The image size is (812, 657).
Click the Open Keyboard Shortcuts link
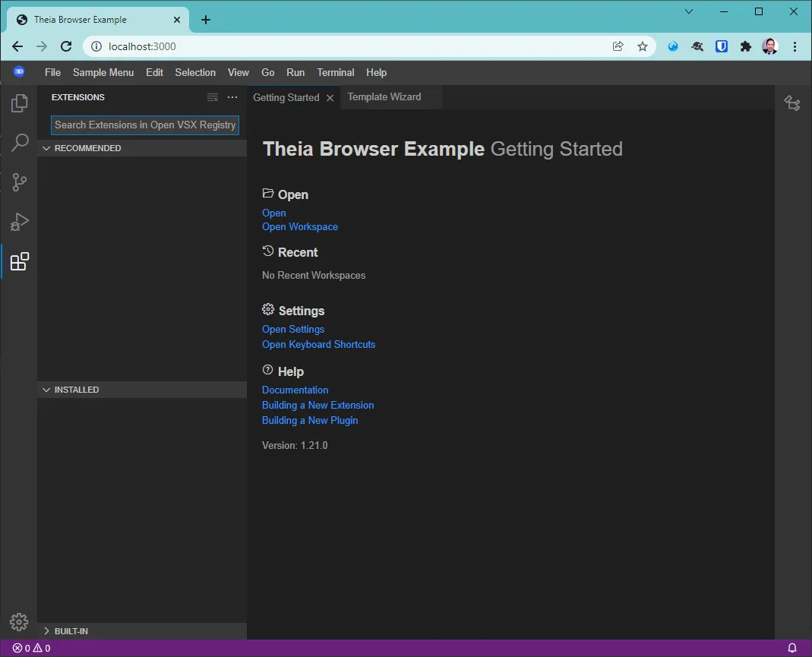click(x=318, y=344)
